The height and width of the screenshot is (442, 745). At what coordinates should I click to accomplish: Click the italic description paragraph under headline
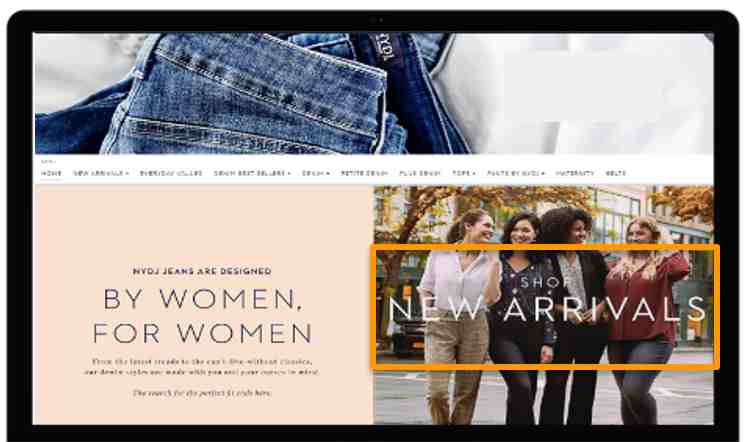[202, 367]
